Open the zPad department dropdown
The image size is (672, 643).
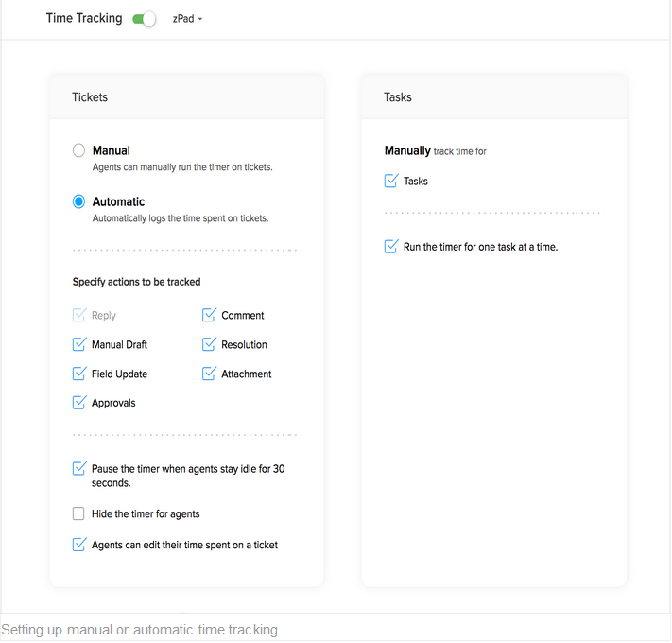(188, 19)
